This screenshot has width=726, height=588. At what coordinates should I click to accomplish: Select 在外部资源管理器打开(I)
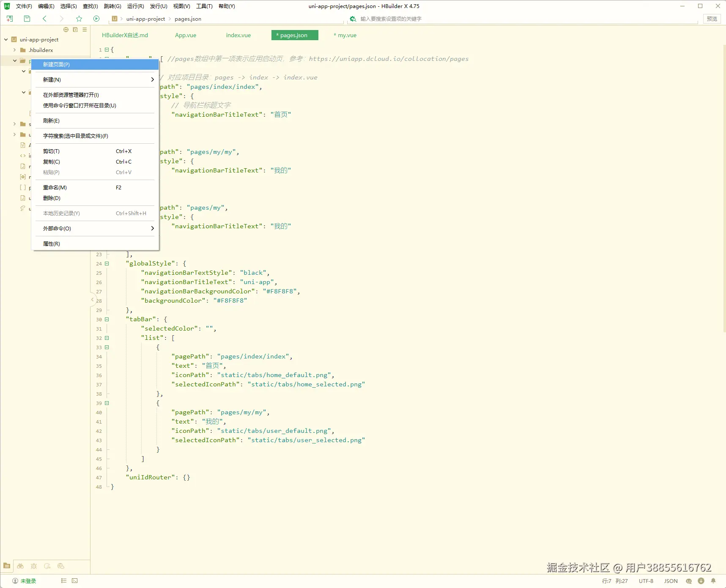pyautogui.click(x=95, y=95)
